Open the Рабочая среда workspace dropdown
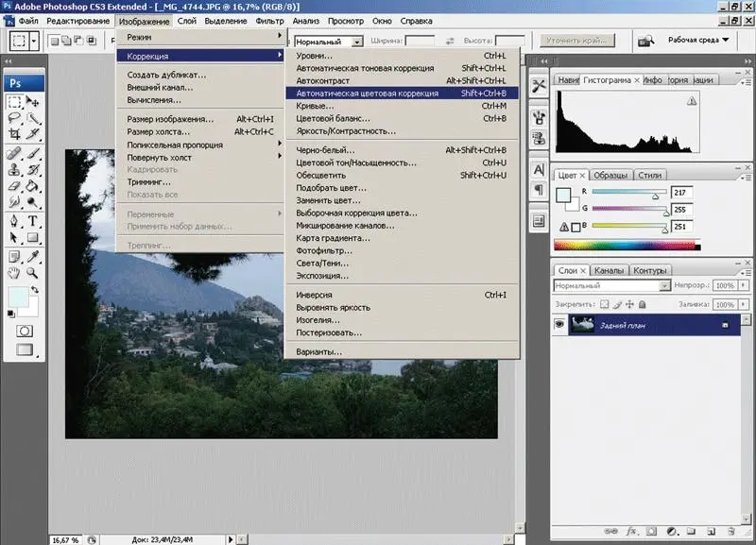This screenshot has width=756, height=545. click(x=698, y=40)
